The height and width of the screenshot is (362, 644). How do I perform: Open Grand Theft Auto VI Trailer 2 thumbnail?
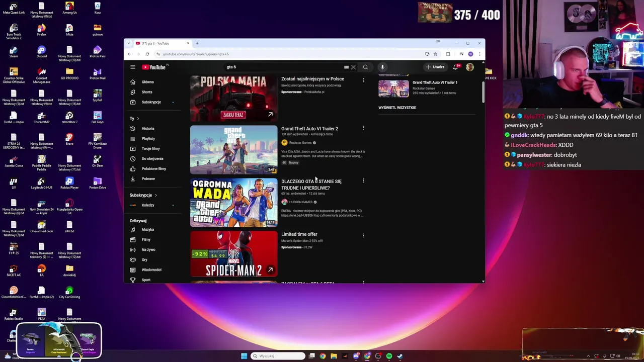[233, 149]
